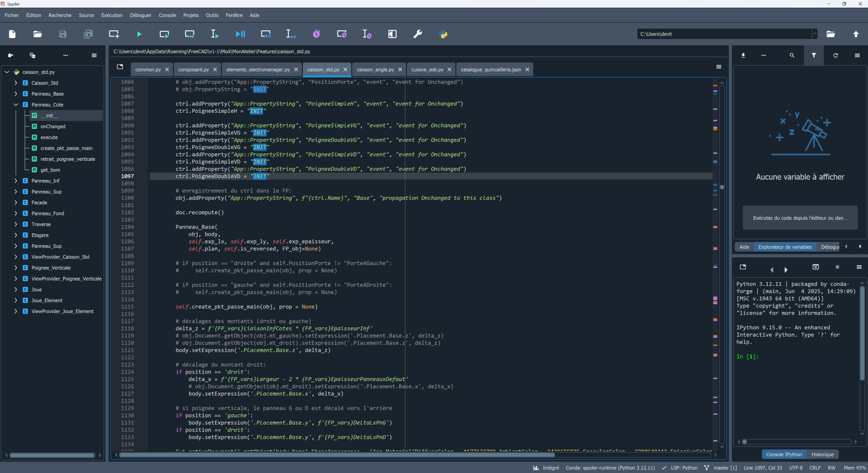Run current cell icon
The height and width of the screenshot is (473, 868).
164,34
